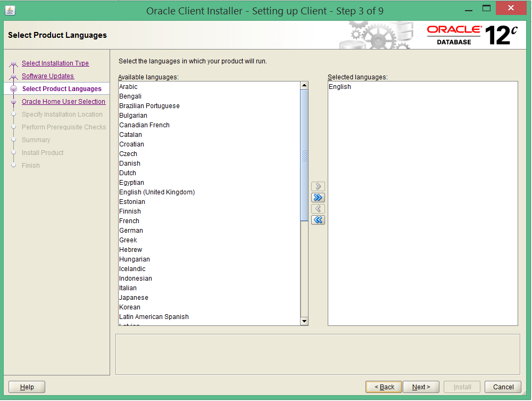This screenshot has width=532, height=401.
Task: Select Icelandic language
Action: tap(209, 268)
